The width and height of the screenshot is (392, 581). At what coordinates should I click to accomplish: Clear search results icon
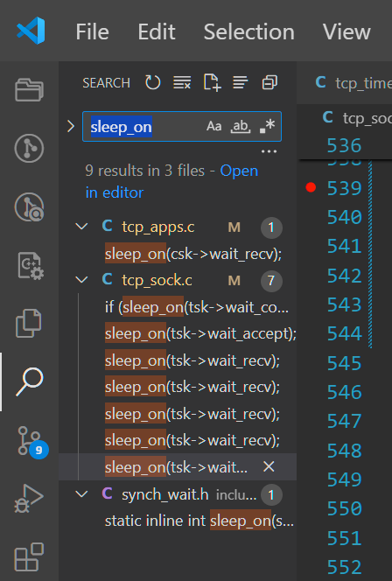tap(182, 82)
